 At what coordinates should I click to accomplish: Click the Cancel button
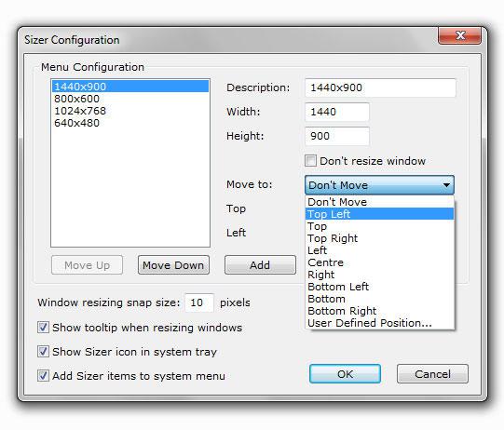432,374
